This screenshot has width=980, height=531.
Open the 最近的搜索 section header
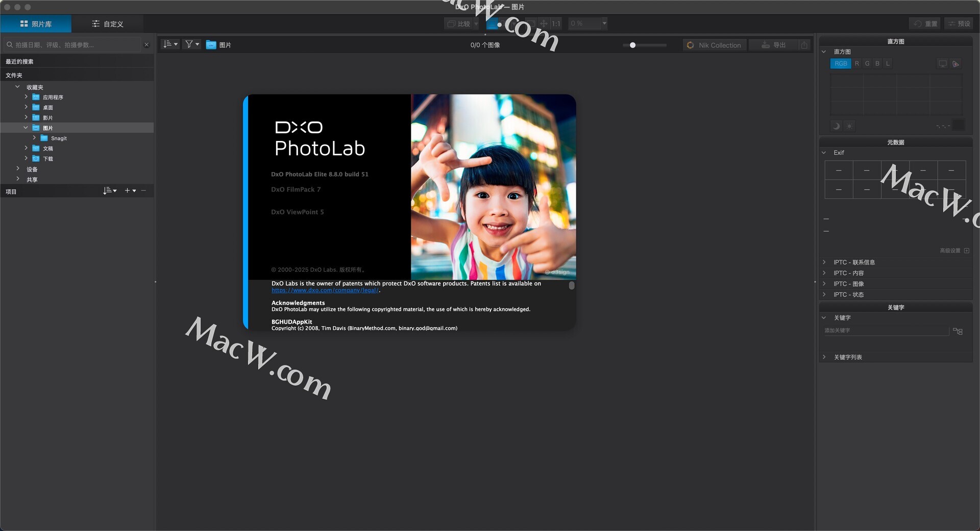pos(77,61)
